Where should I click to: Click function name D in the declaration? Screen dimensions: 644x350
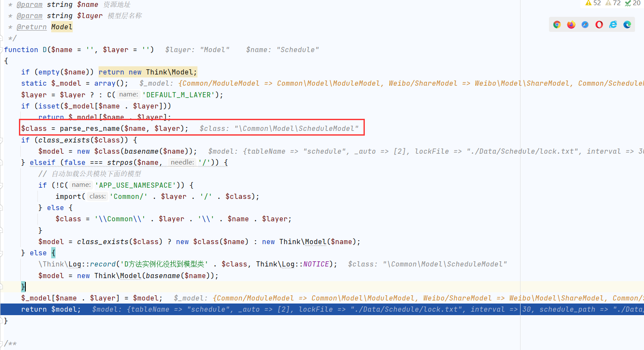pyautogui.click(x=45, y=50)
